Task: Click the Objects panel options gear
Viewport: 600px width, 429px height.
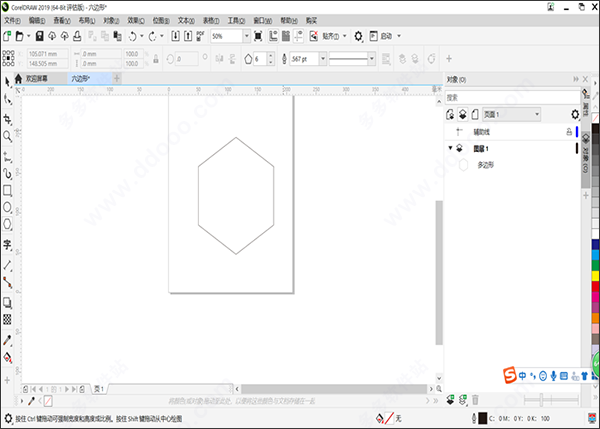Action: pos(574,114)
